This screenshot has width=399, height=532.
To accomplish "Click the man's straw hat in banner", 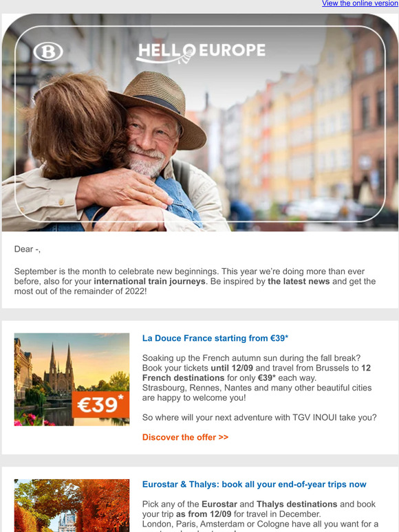I will click(161, 105).
